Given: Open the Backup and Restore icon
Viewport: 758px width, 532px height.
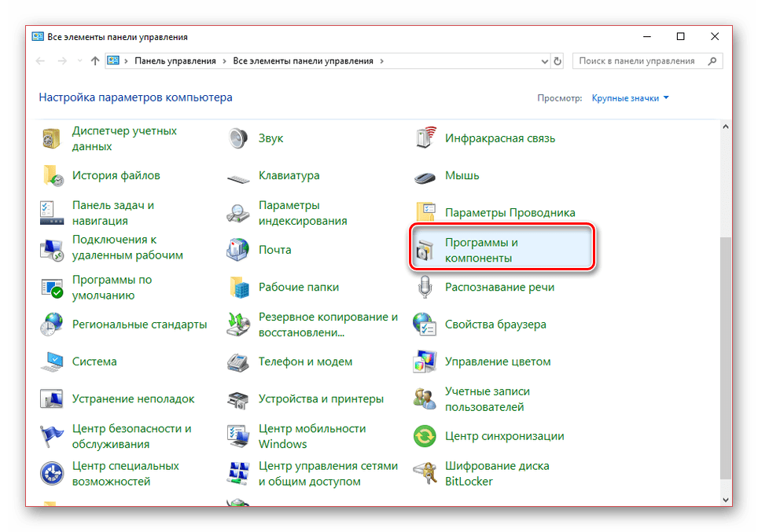Looking at the screenshot, I should [x=238, y=325].
